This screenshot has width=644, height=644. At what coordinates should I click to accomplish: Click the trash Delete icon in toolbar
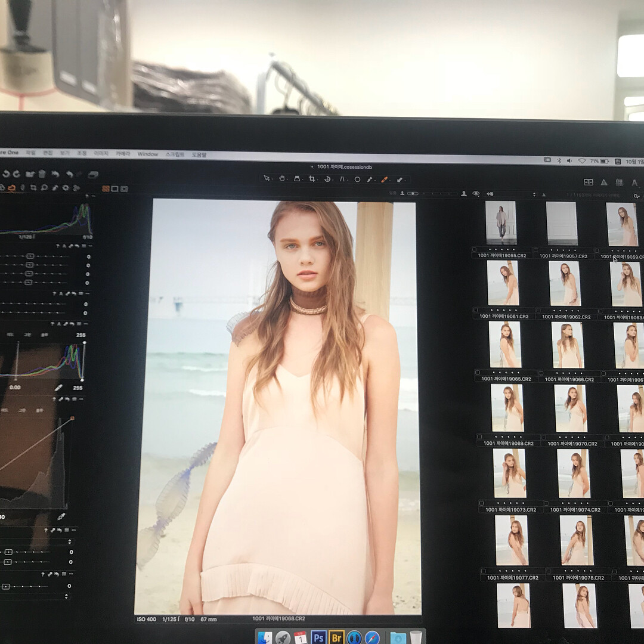[42, 174]
